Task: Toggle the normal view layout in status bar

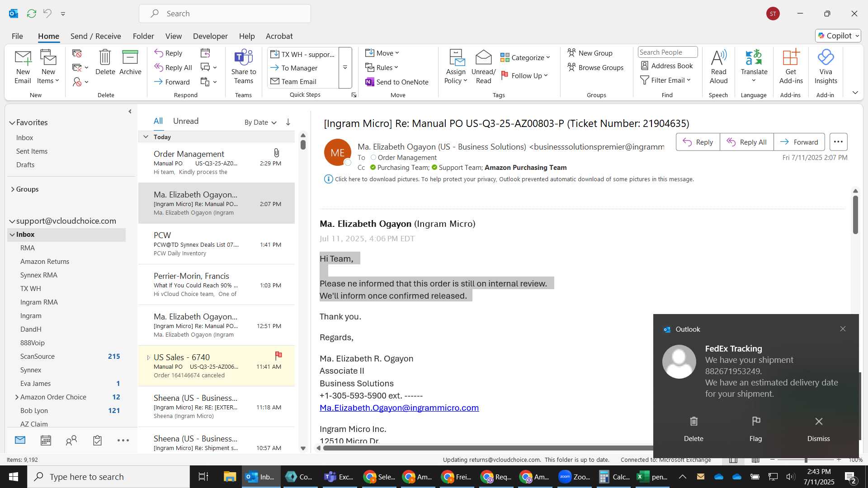Action: pyautogui.click(x=733, y=460)
